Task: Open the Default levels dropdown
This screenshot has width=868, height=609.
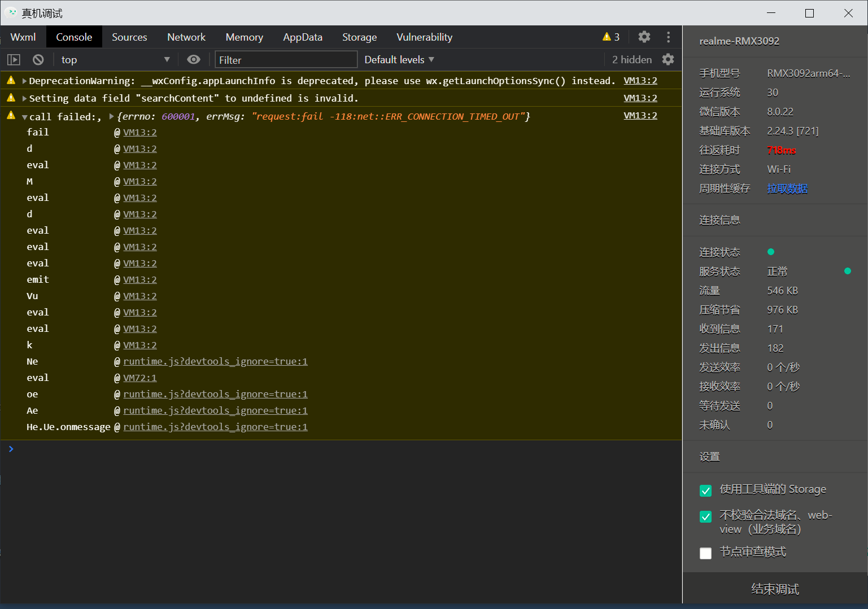Action: (399, 60)
